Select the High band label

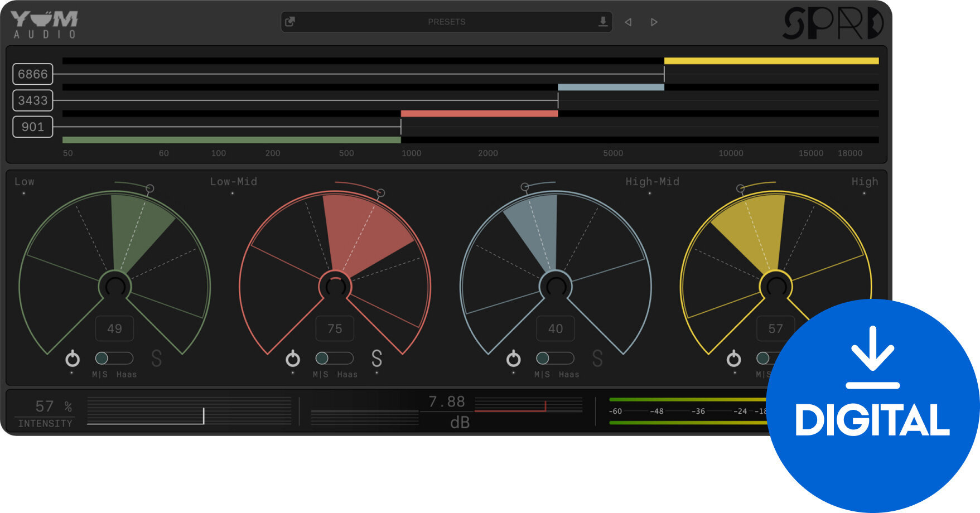pos(865,181)
